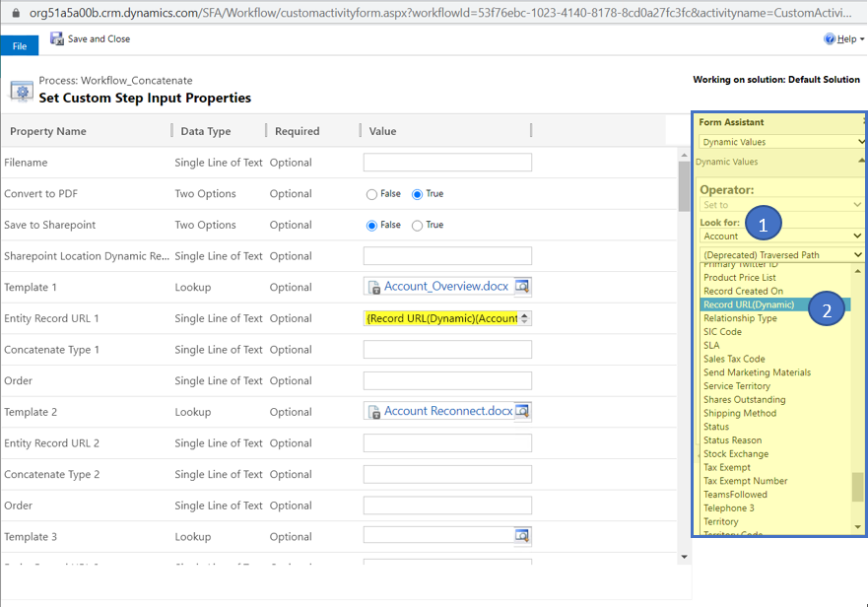The image size is (868, 607).
Task: Open the Traversed Path attribute dropdown
Action: [781, 255]
